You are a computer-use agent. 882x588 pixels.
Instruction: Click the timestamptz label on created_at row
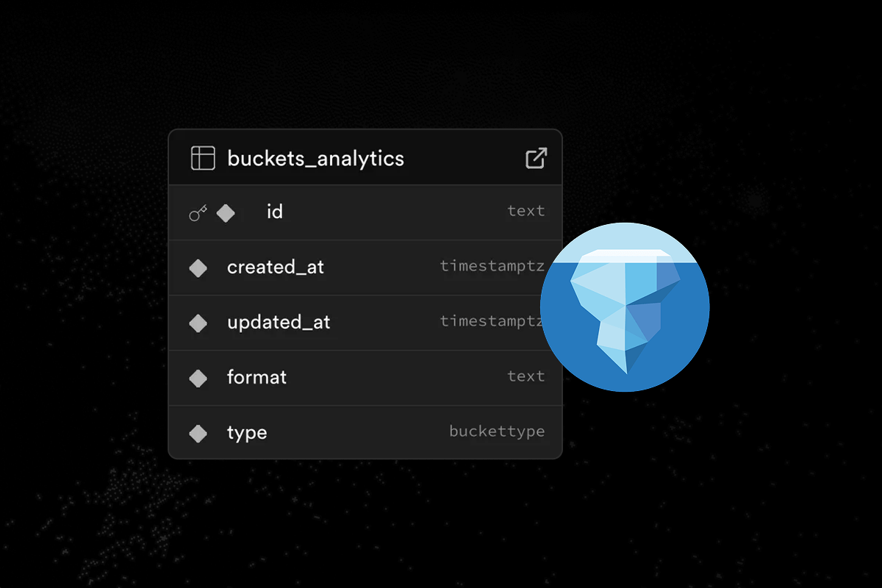(492, 266)
